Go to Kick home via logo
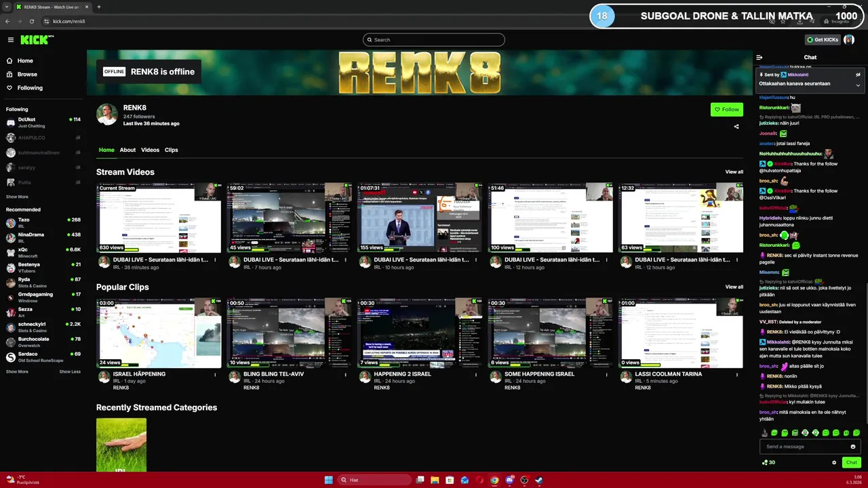 [37, 40]
